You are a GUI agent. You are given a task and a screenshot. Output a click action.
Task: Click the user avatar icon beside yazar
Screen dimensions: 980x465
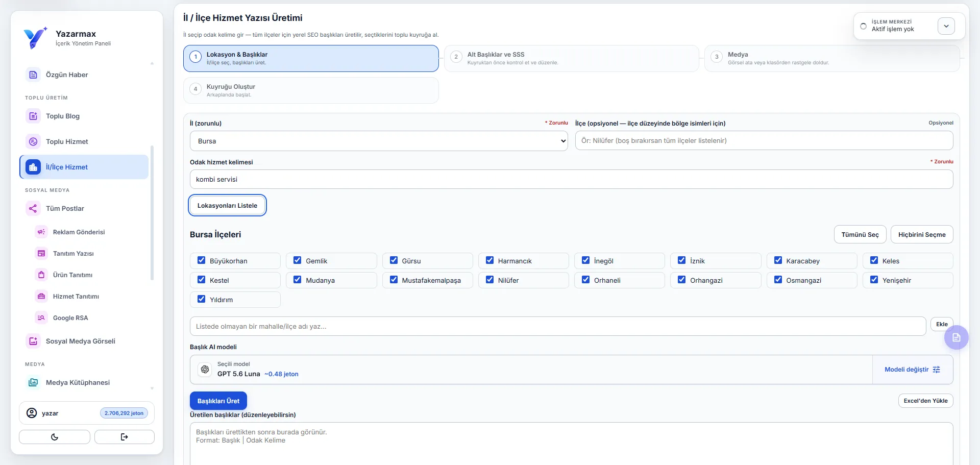click(x=32, y=413)
